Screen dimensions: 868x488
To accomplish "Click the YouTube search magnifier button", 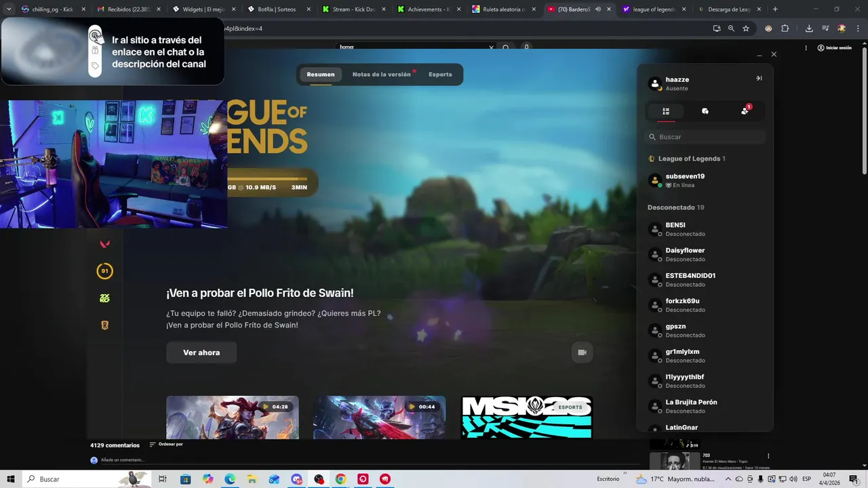I will 506,47.
